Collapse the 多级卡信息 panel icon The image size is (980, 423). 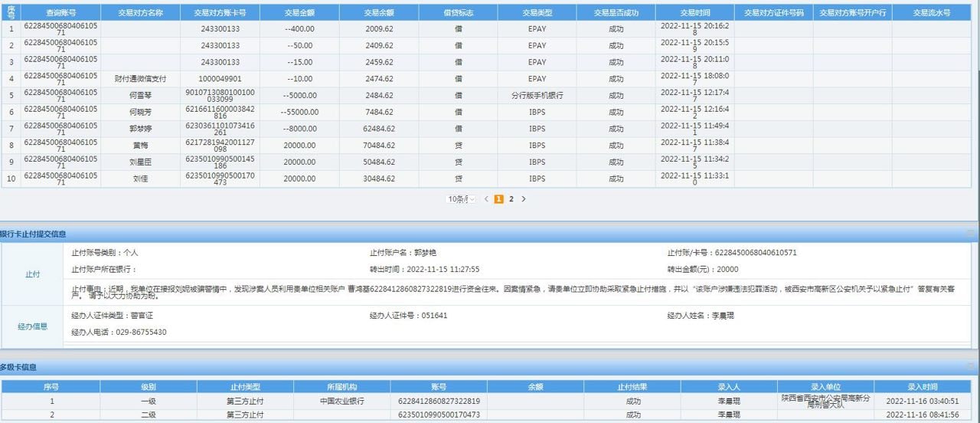(970, 368)
